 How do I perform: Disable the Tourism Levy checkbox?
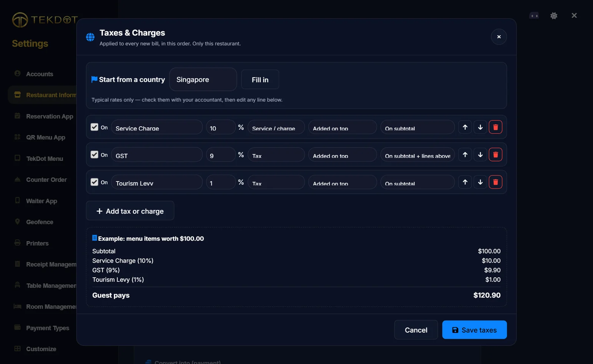(x=95, y=182)
